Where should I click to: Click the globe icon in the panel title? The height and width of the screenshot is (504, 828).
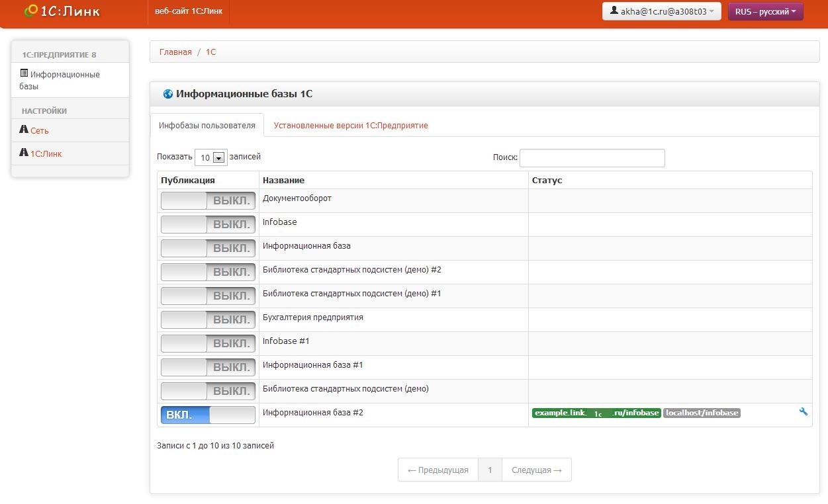167,94
